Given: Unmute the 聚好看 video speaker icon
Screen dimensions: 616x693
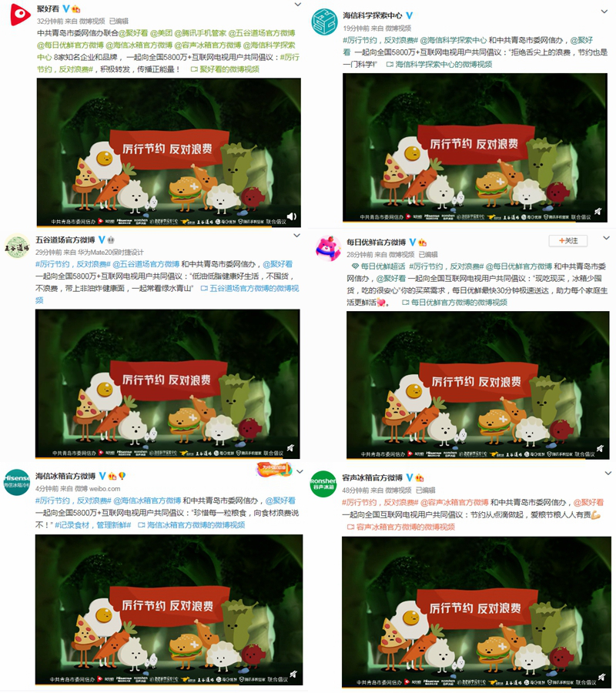Looking at the screenshot, I should (292, 216).
